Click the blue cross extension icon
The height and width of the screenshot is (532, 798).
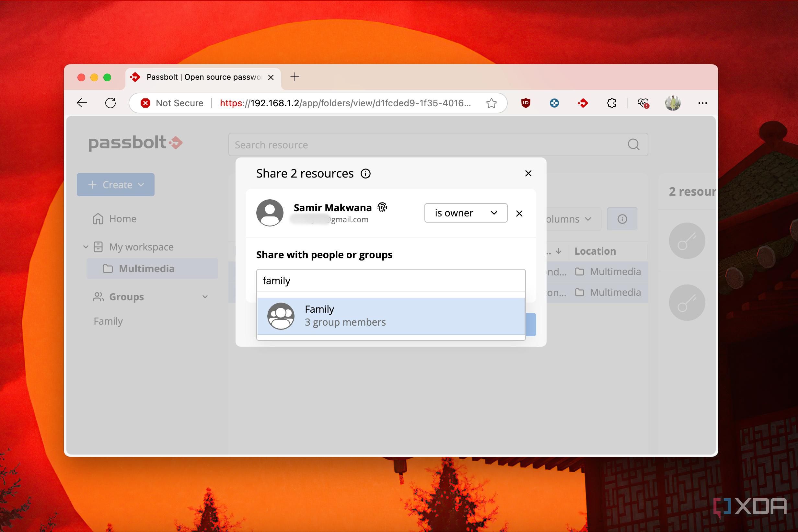click(554, 103)
